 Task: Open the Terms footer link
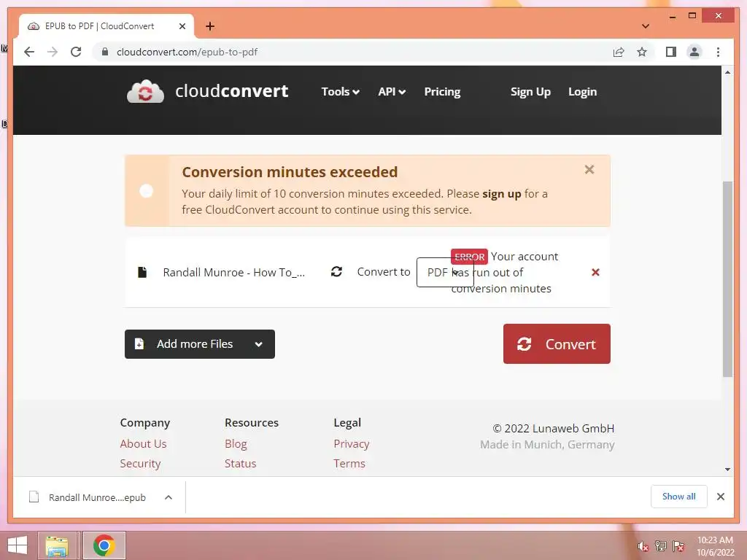pyautogui.click(x=349, y=463)
